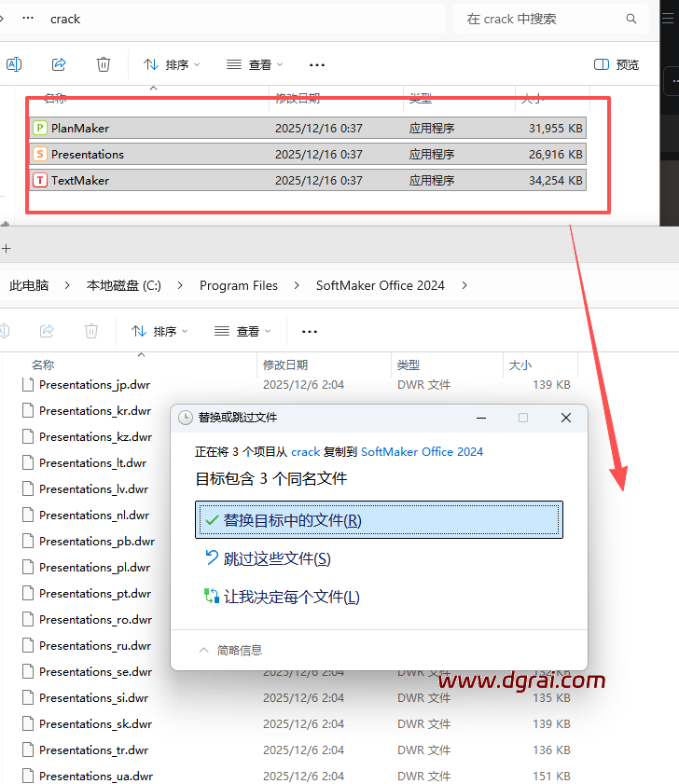Screen dimensions: 679x784
Task: Collapse 简略信息 details in the dialog
Action: pyautogui.click(x=230, y=650)
